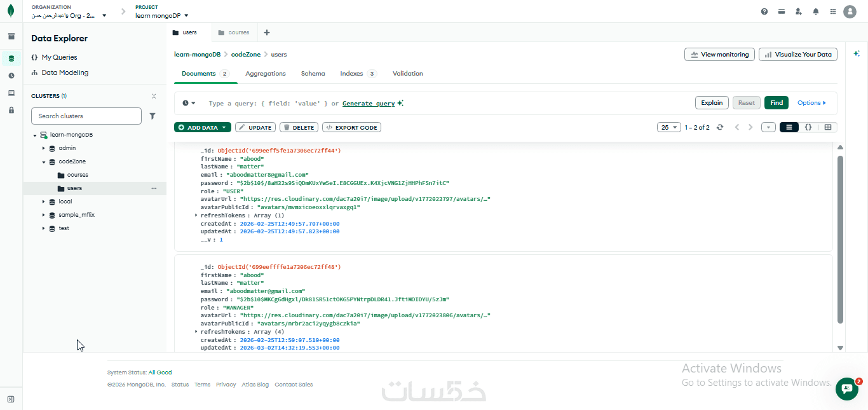Open the Indexes tab
868x410 pixels.
point(358,74)
